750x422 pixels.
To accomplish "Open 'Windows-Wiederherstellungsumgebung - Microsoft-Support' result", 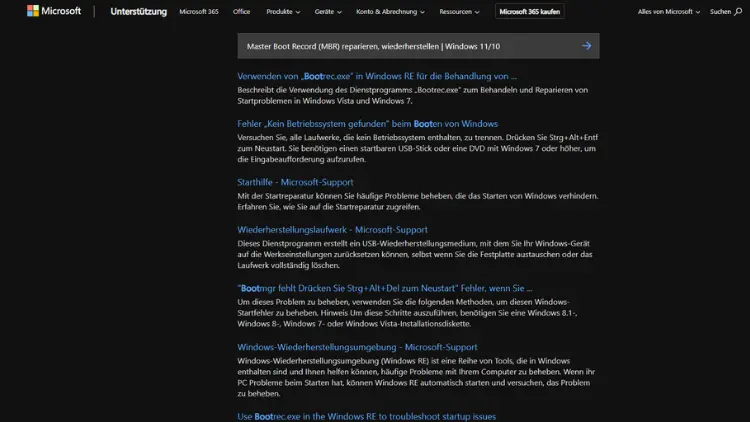I will 357,347.
